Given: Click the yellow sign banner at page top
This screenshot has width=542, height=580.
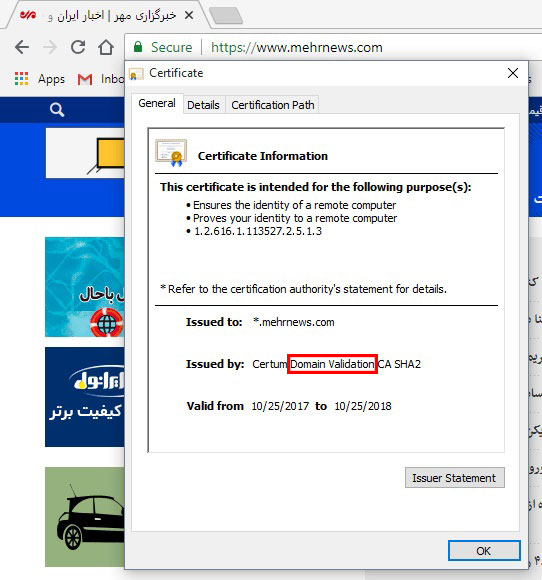Looking at the screenshot, I should click(x=85, y=153).
